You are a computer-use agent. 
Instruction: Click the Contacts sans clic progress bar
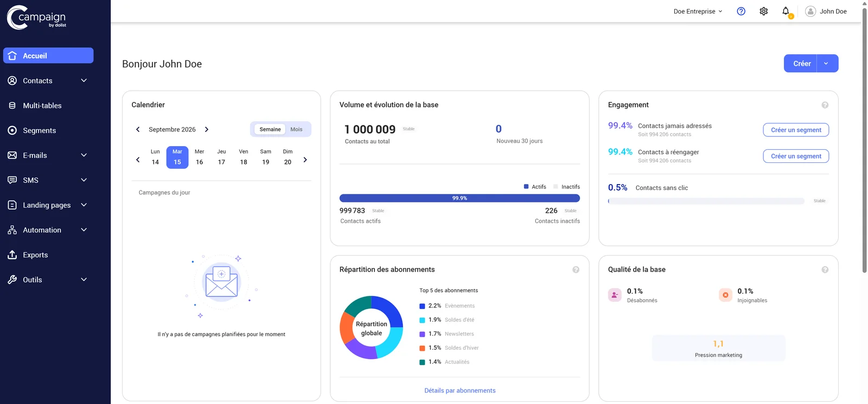coord(706,201)
